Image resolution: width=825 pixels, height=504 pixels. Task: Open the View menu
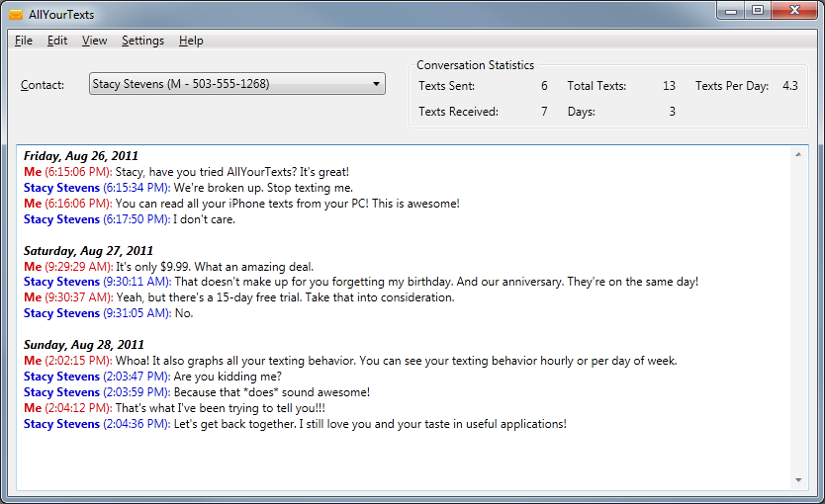click(x=95, y=41)
